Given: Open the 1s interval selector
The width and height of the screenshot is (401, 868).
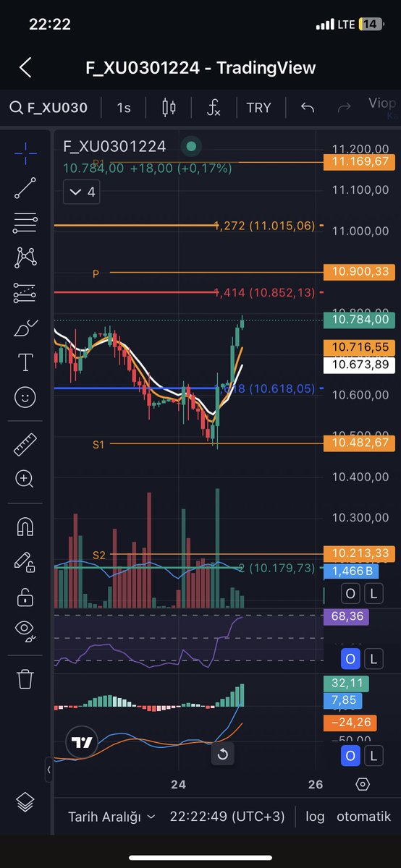Looking at the screenshot, I should pyautogui.click(x=124, y=108).
